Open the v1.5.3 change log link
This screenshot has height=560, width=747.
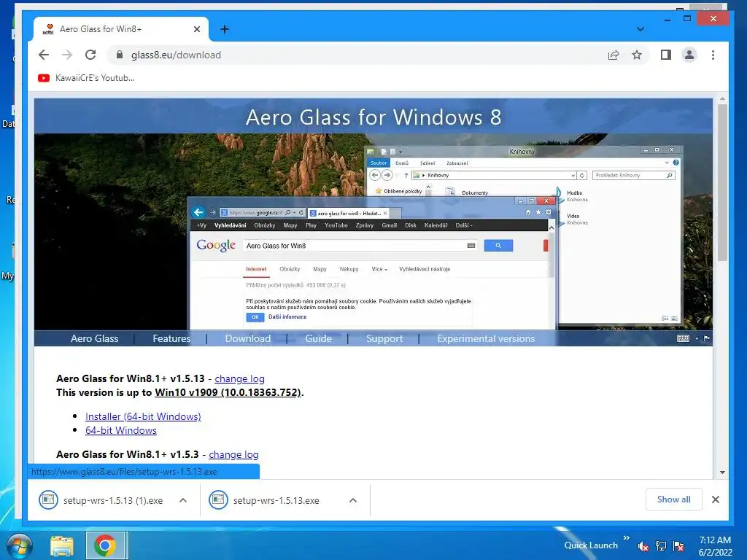point(233,454)
